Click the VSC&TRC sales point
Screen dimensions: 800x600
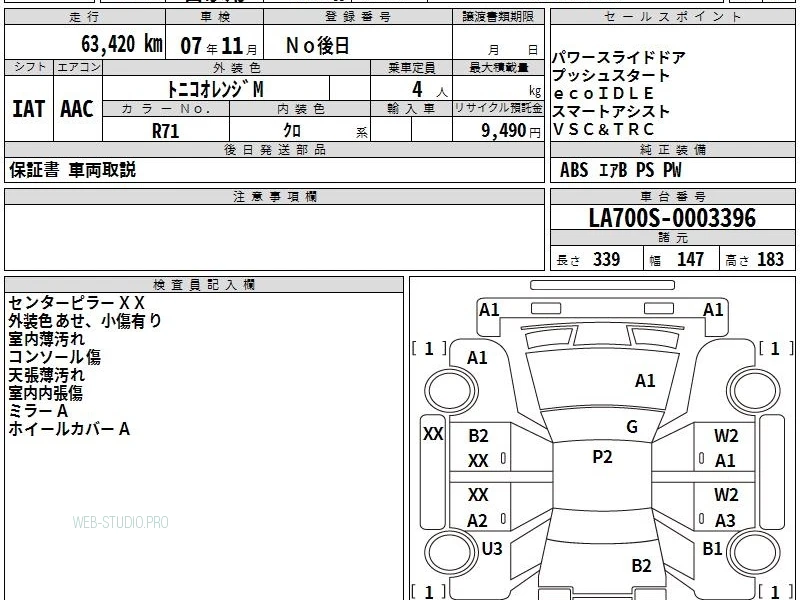(x=603, y=129)
